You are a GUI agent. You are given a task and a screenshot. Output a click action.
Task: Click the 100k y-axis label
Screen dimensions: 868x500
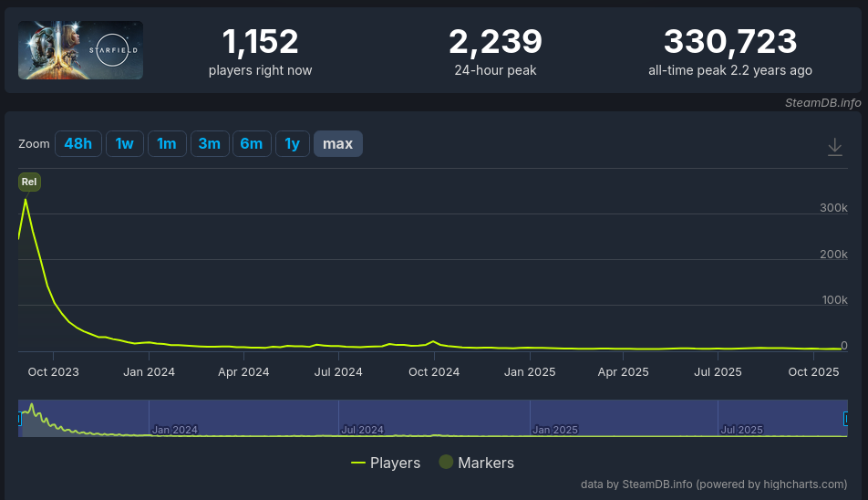click(835, 300)
